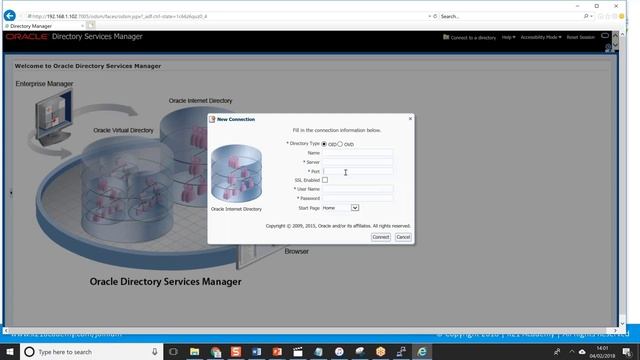Screen dimensions: 640x360
Task: Open the Windows Start menu
Action: click(10, 351)
